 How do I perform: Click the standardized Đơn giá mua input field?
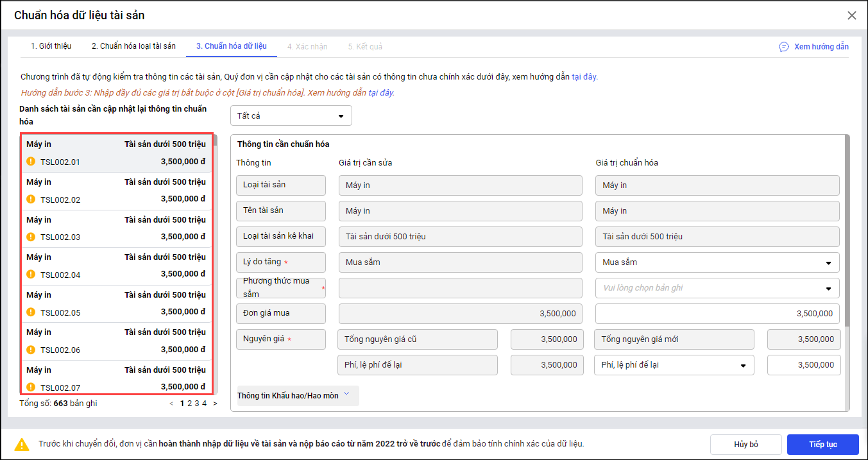(x=717, y=314)
